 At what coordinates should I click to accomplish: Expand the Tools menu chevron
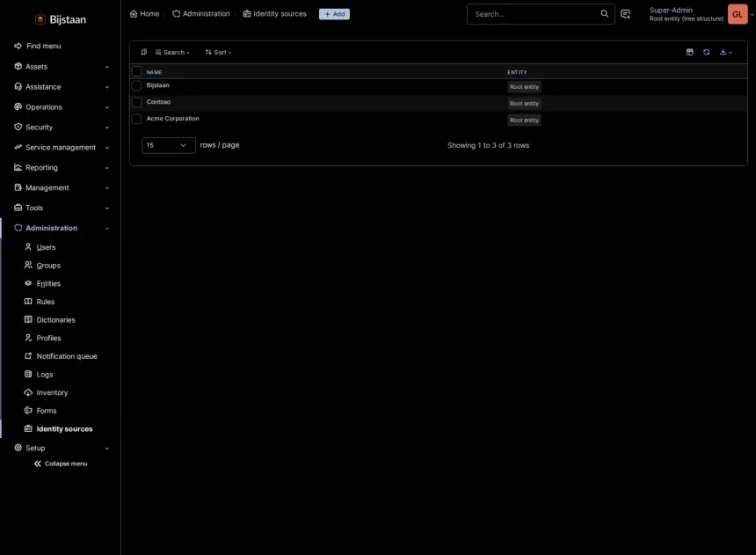click(x=107, y=208)
